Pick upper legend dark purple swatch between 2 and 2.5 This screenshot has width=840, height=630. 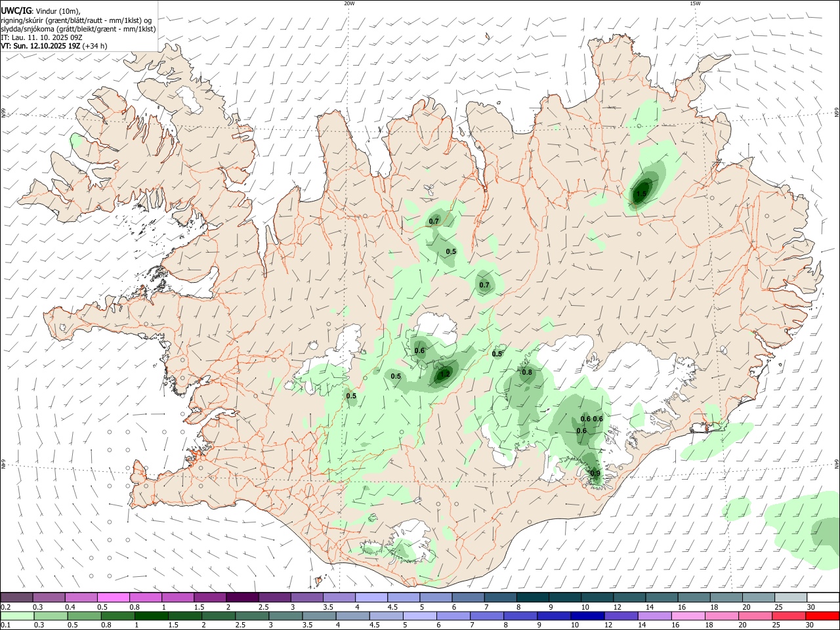tap(241, 597)
